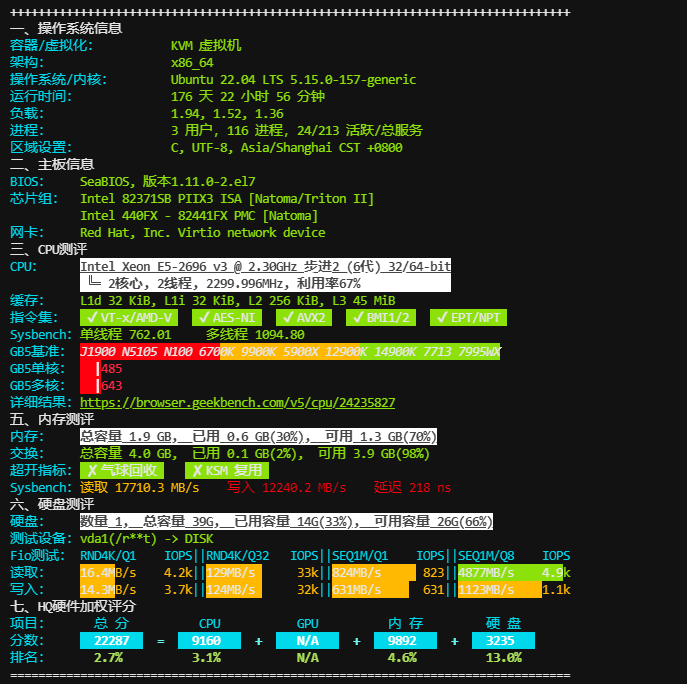The height and width of the screenshot is (684, 687).
Task: Click the 七、HQ硬件加权评分 section heading
Action: tap(73, 606)
